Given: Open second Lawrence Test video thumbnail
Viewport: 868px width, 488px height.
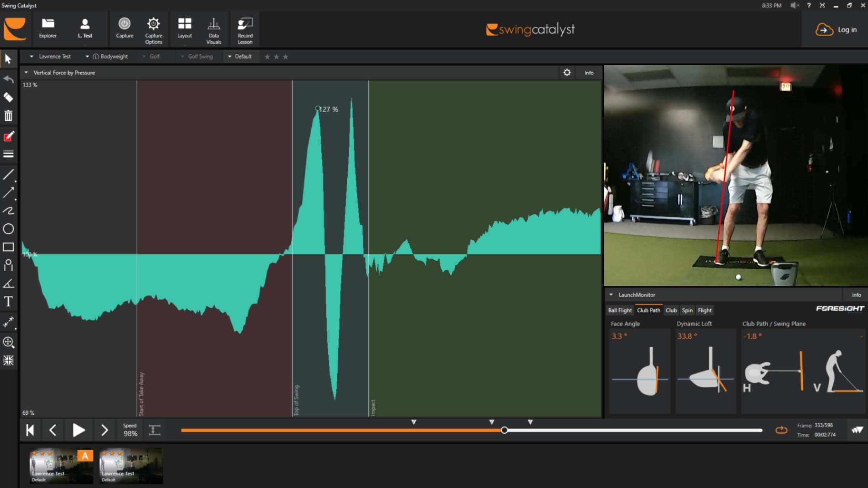Looking at the screenshot, I should pyautogui.click(x=131, y=466).
